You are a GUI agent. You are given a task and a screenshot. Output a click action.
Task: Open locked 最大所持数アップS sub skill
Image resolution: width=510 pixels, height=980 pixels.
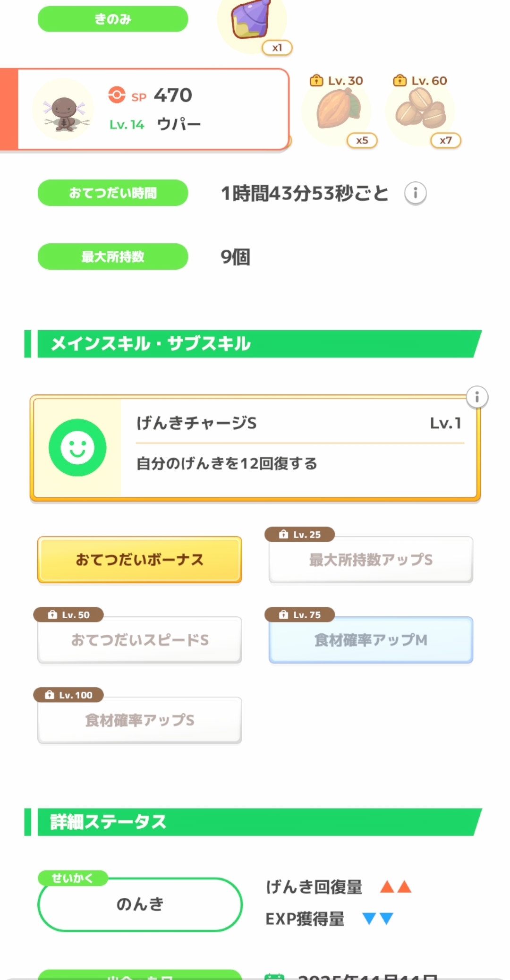[x=371, y=560]
